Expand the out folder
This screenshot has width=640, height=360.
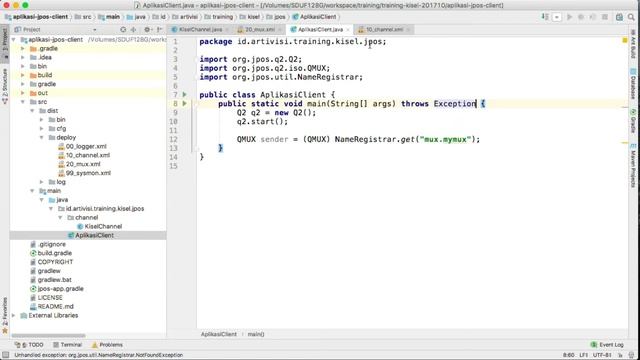23,93
